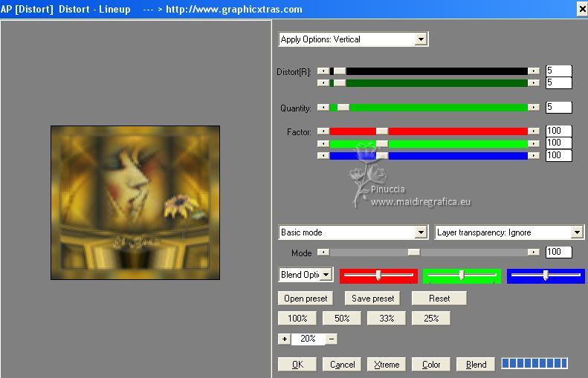Click the black Distort[R] slider track
The height and width of the screenshot is (378, 588).
coord(428,71)
